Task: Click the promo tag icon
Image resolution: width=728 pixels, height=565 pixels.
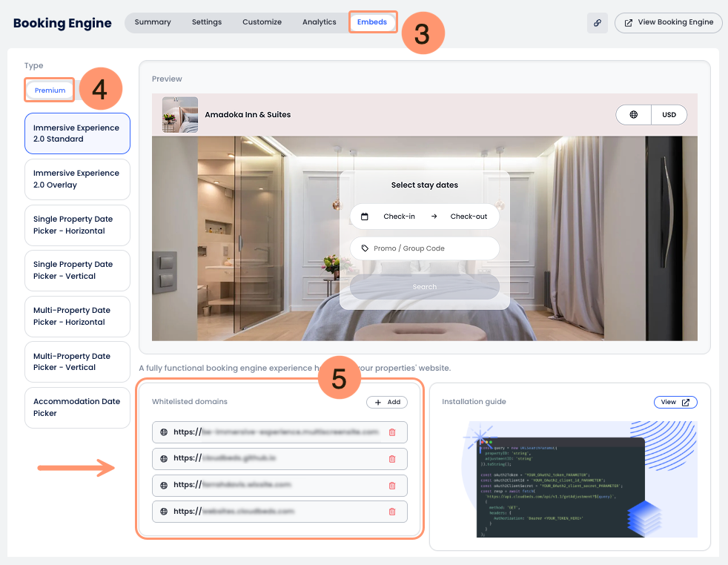Action: [x=365, y=248]
